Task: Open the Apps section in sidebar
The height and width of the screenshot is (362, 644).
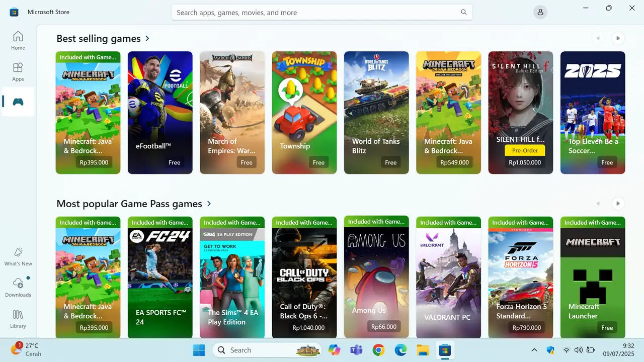Action: click(18, 72)
